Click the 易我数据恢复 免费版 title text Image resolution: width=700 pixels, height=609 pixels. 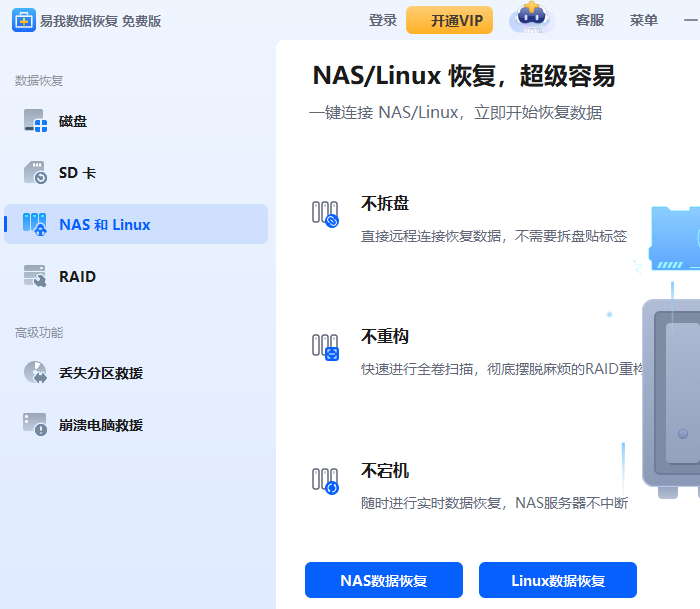[x=100, y=21]
